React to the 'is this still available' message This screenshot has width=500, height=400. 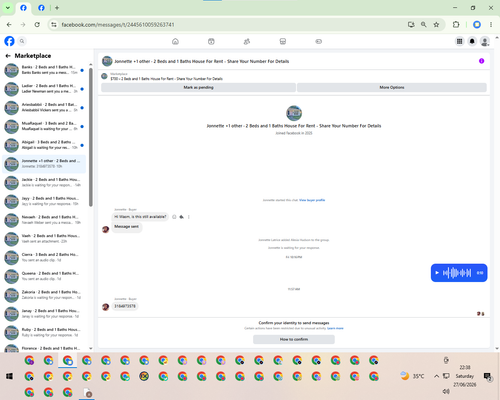click(174, 217)
